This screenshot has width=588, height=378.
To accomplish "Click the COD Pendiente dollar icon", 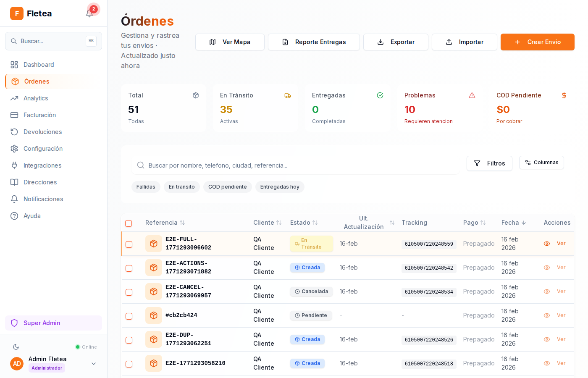I will pos(564,95).
